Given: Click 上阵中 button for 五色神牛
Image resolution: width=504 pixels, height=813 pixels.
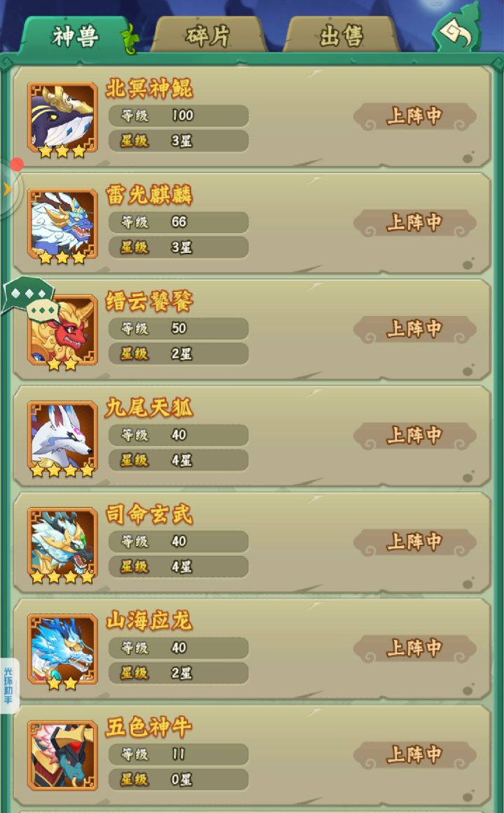Looking at the screenshot, I should click(x=414, y=755).
